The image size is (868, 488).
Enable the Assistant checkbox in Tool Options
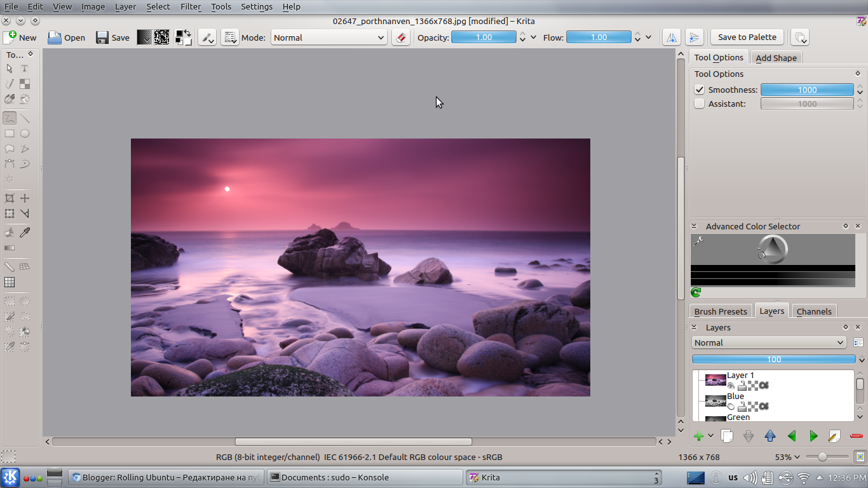[699, 103]
